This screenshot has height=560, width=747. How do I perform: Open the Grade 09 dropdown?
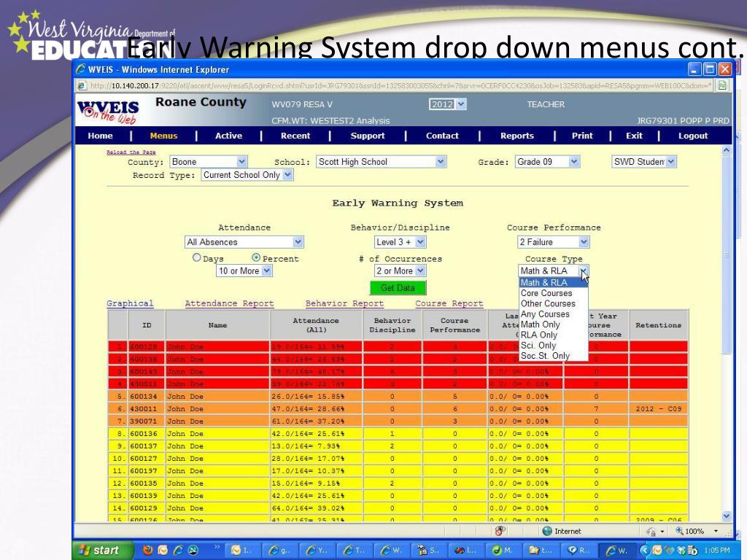click(547, 162)
